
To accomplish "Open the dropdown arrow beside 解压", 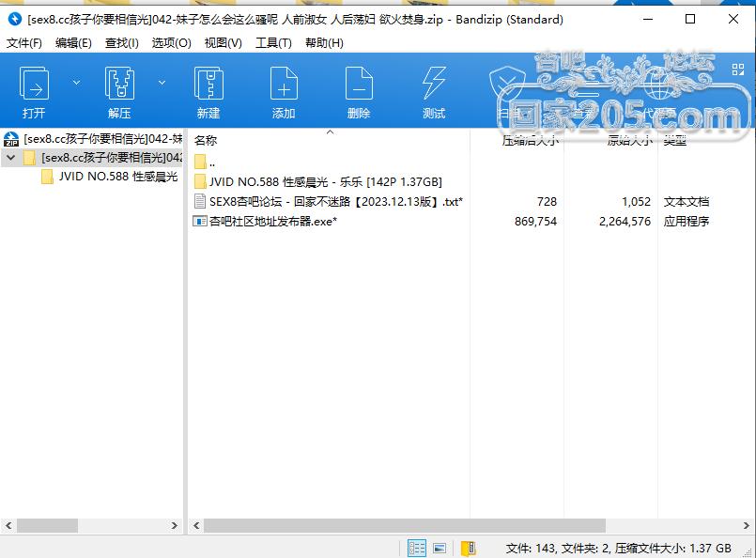I will 162,83.
